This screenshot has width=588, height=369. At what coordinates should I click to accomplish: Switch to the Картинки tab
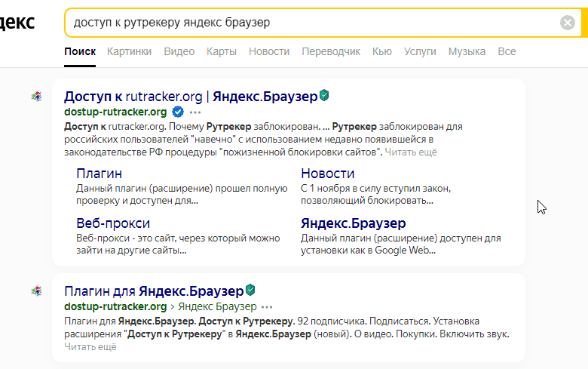[129, 51]
